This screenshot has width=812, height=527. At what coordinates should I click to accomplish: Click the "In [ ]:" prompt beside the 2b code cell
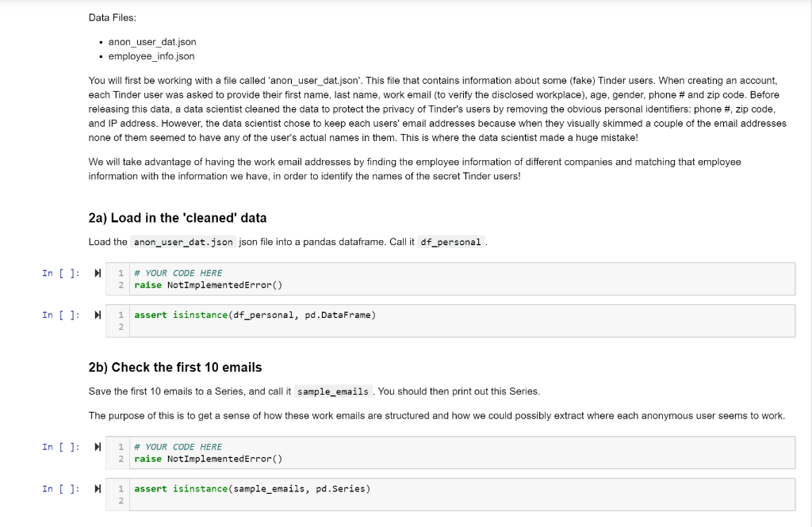(60, 446)
